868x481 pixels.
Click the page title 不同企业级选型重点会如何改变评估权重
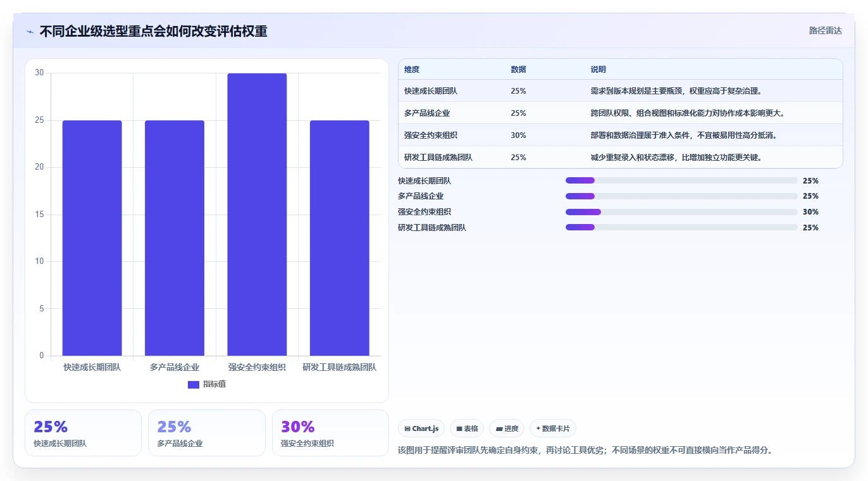pos(154,31)
